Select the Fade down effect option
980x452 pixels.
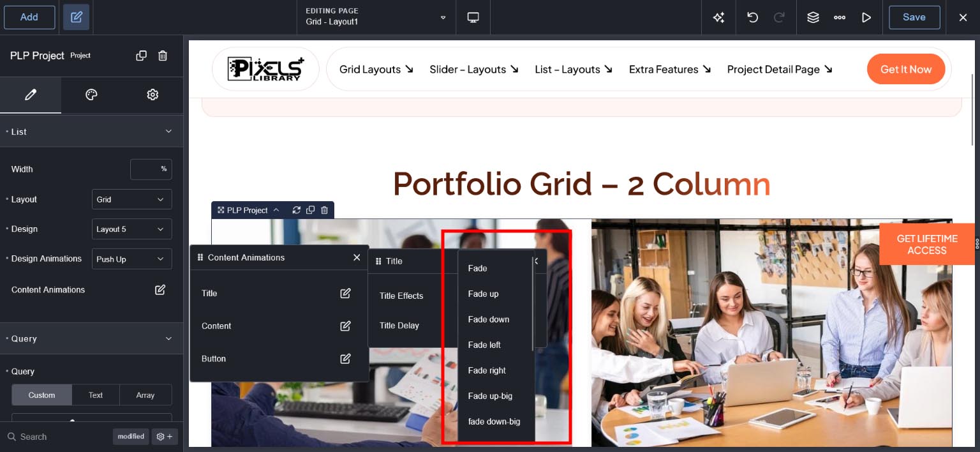[495, 319]
